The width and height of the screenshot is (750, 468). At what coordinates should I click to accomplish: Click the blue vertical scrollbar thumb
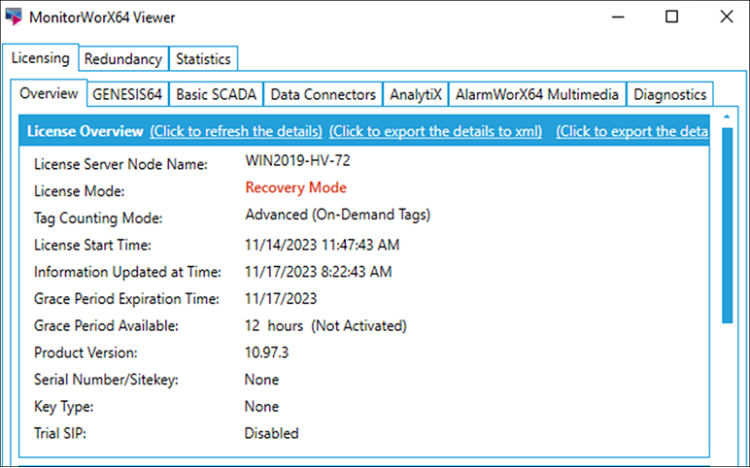tap(727, 225)
